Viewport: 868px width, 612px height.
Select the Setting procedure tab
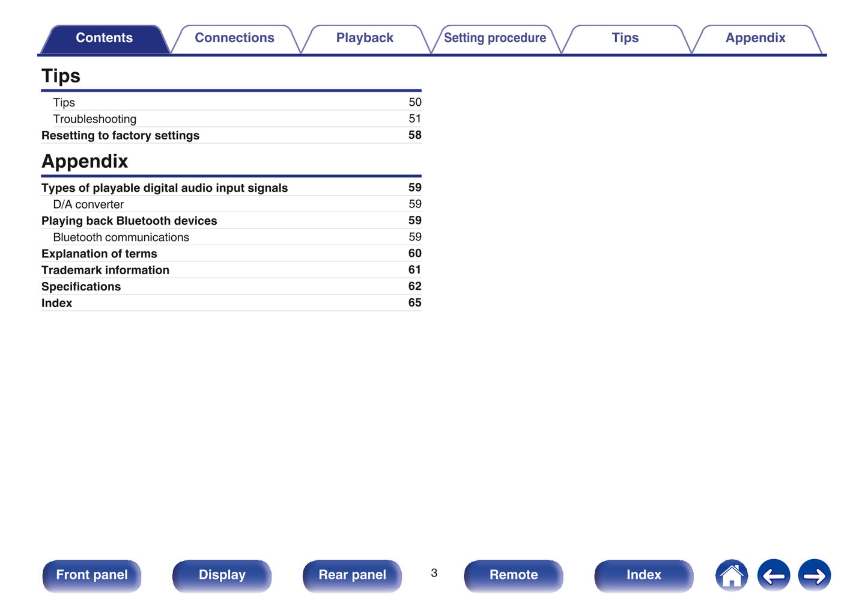(x=494, y=38)
